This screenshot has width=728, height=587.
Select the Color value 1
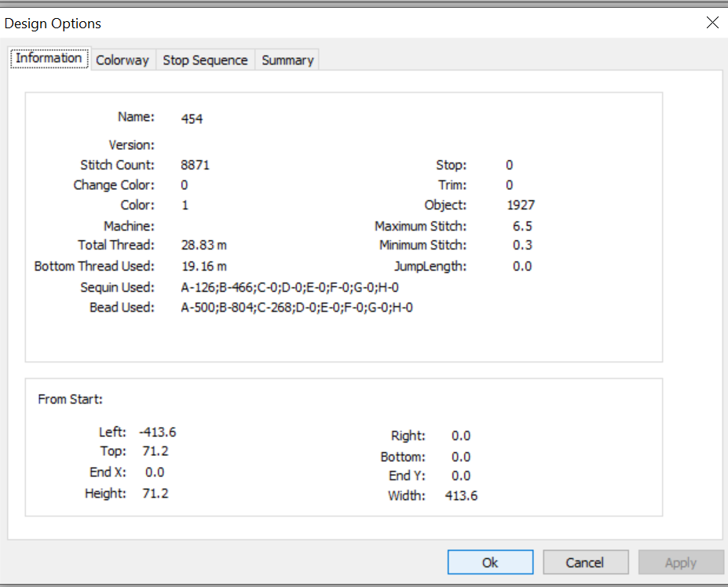185,205
